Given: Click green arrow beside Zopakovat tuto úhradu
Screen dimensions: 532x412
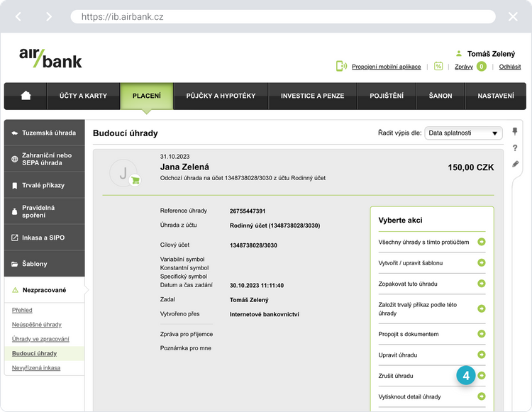Looking at the screenshot, I should [482, 284].
